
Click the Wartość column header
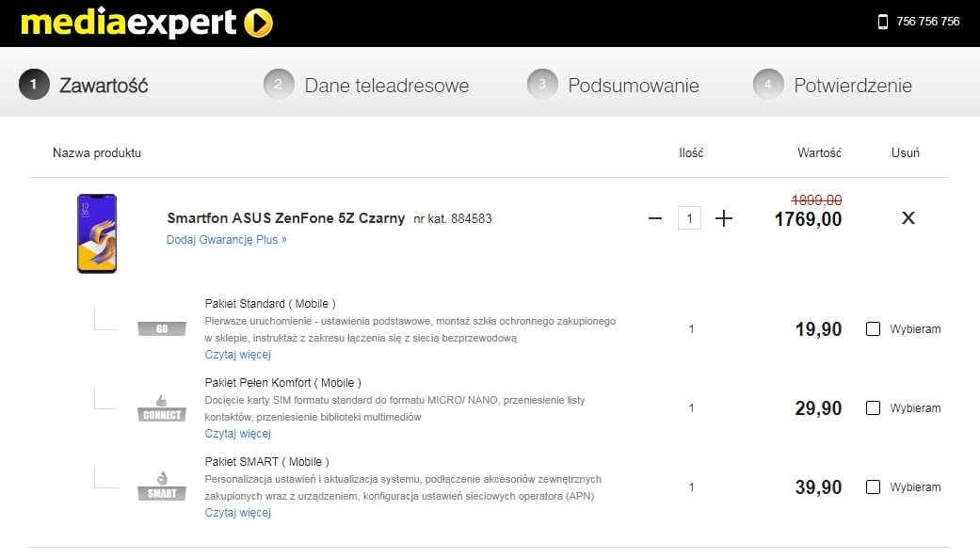pyautogui.click(x=819, y=152)
